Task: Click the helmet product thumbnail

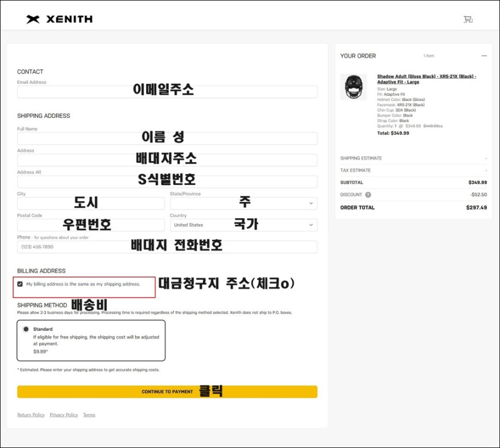Action: [353, 87]
